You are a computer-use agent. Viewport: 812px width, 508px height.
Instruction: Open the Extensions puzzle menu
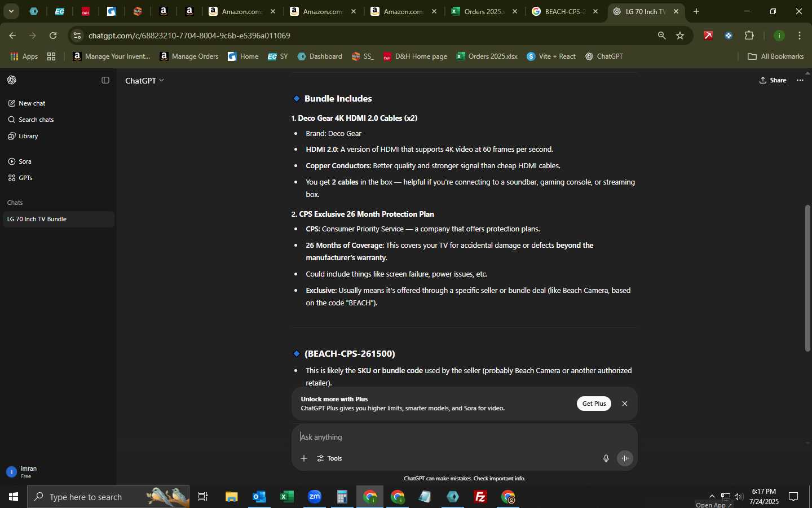point(749,36)
